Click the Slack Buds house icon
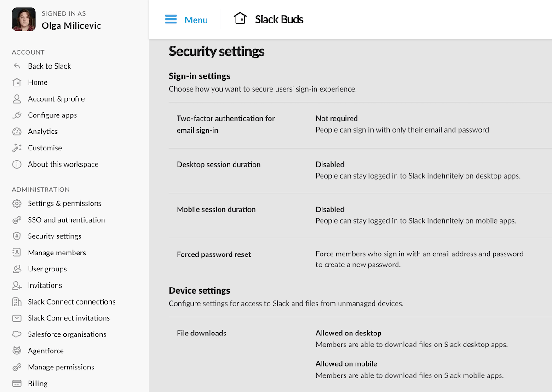This screenshot has width=552, height=392. point(240,19)
